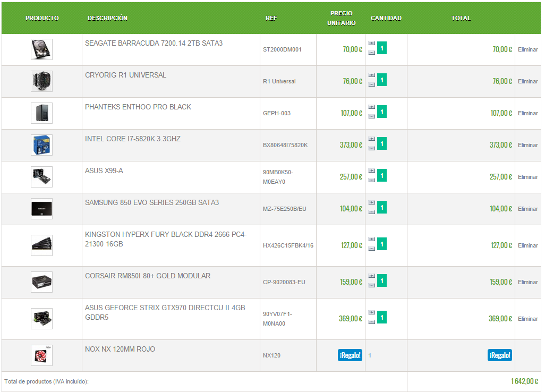Open INTEL CORE I7-5820K 3.3GHZ product link
The width and height of the screenshot is (545, 392).
click(133, 139)
